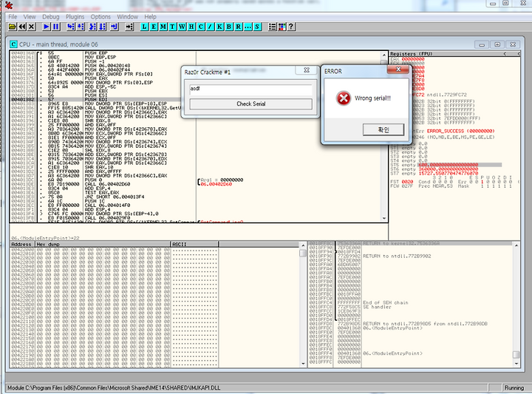Image resolution: width=532 pixels, height=394 pixels.
Task: Open Executable modules window (E button)
Action: click(x=154, y=27)
